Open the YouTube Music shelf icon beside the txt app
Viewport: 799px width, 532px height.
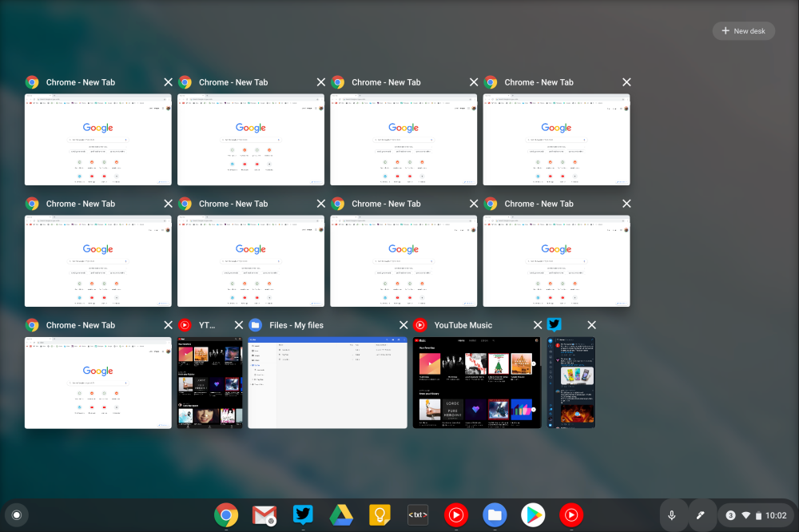click(x=456, y=515)
